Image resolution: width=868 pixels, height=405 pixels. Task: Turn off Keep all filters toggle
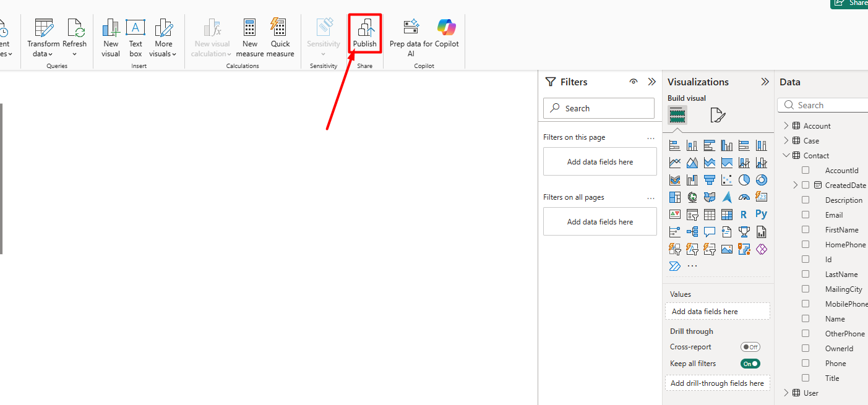point(750,364)
